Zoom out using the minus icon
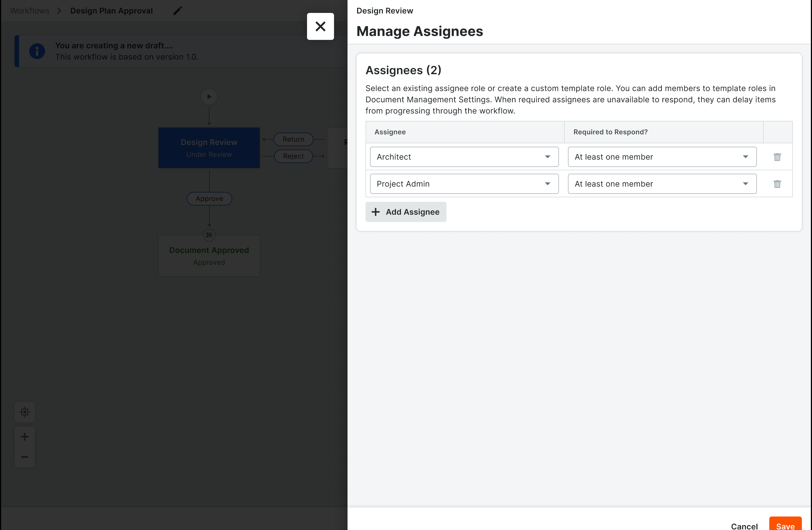 [24, 457]
